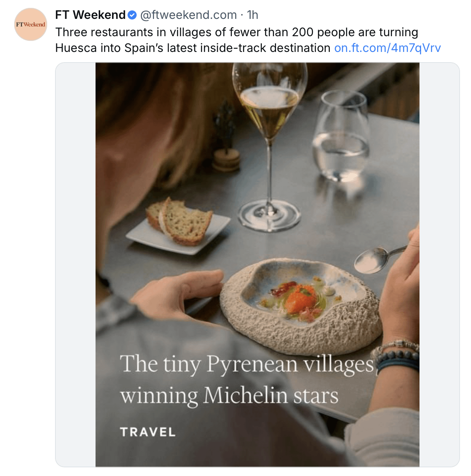Click the spoon in the diner's hand
This screenshot has width=471, height=476.
coord(373,260)
